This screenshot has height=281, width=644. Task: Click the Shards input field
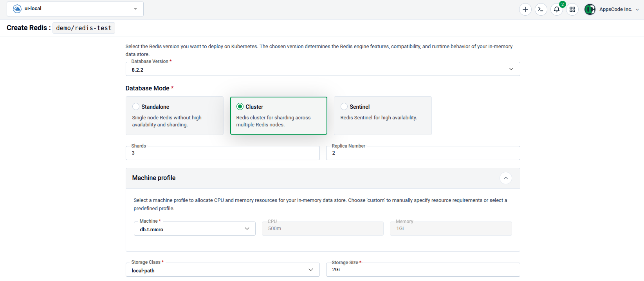pos(222,153)
